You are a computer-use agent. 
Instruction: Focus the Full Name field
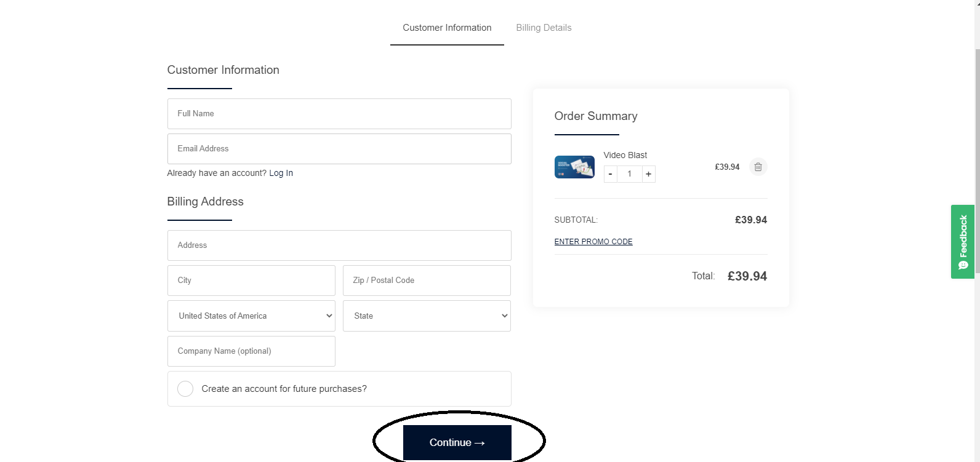(339, 114)
